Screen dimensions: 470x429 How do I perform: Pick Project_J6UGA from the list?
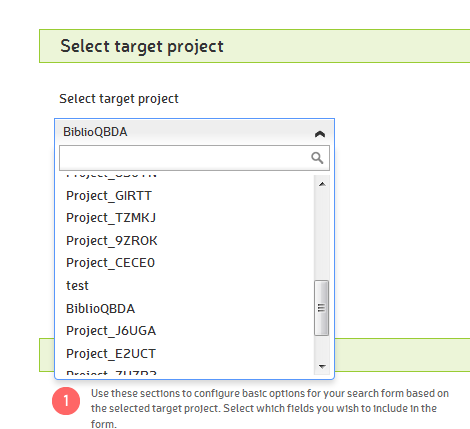click(x=190, y=331)
